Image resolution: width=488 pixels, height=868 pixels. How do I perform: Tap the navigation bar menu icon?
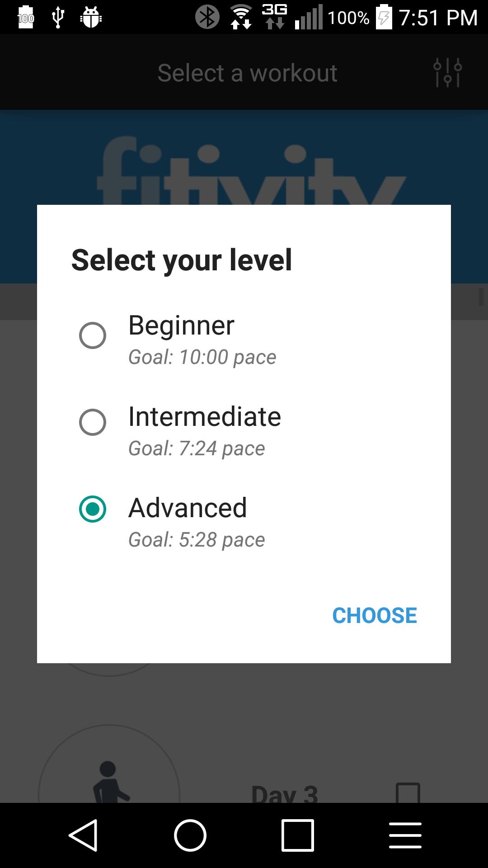tap(405, 835)
